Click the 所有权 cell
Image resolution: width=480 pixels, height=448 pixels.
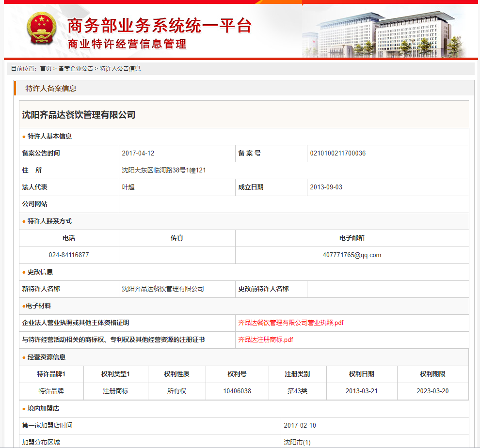(176, 391)
